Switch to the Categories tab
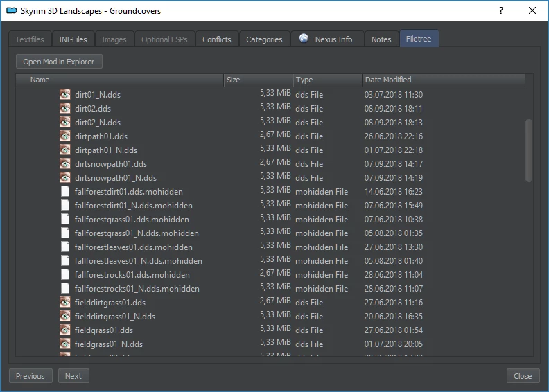Image resolution: width=549 pixels, height=392 pixels. pos(264,39)
